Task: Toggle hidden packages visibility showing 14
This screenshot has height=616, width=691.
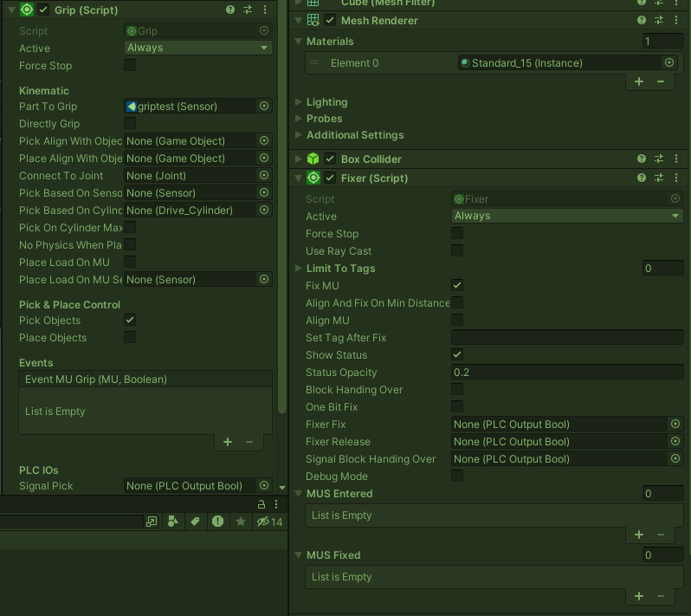Action: pyautogui.click(x=269, y=522)
